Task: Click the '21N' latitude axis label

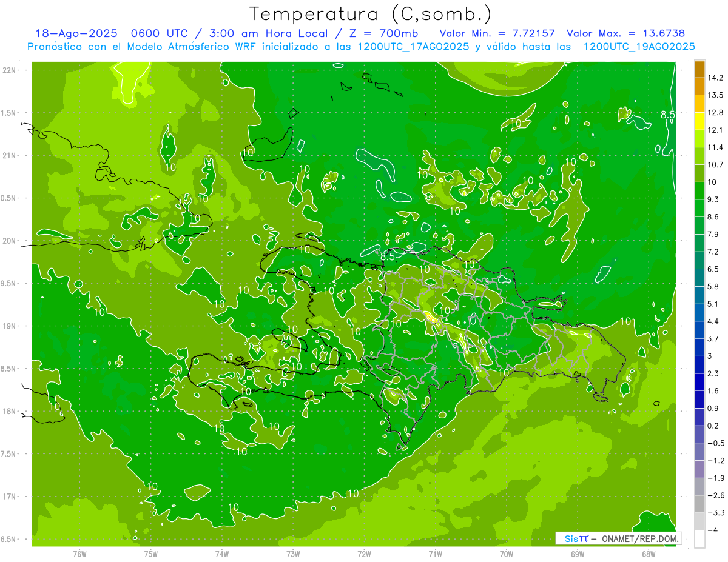Action: (10, 155)
